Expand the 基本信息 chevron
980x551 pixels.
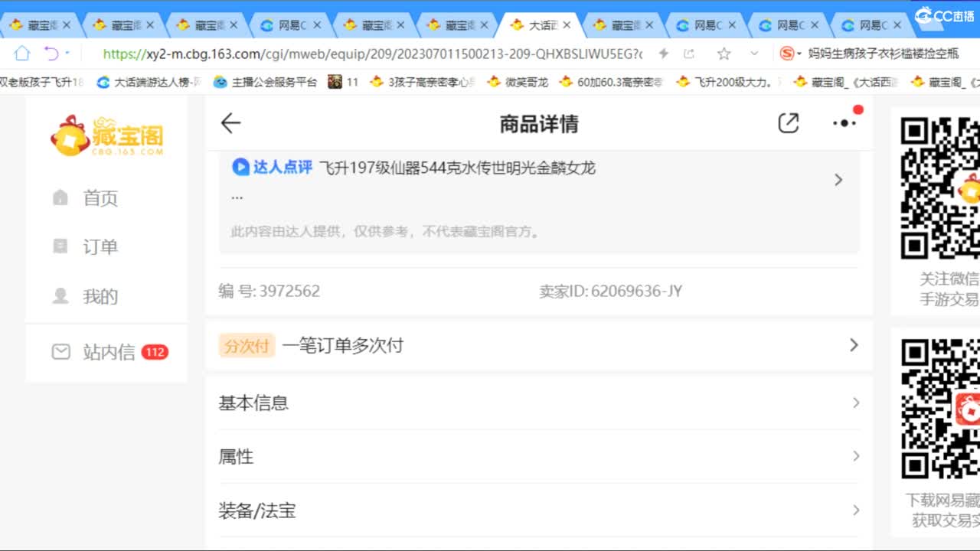(856, 403)
